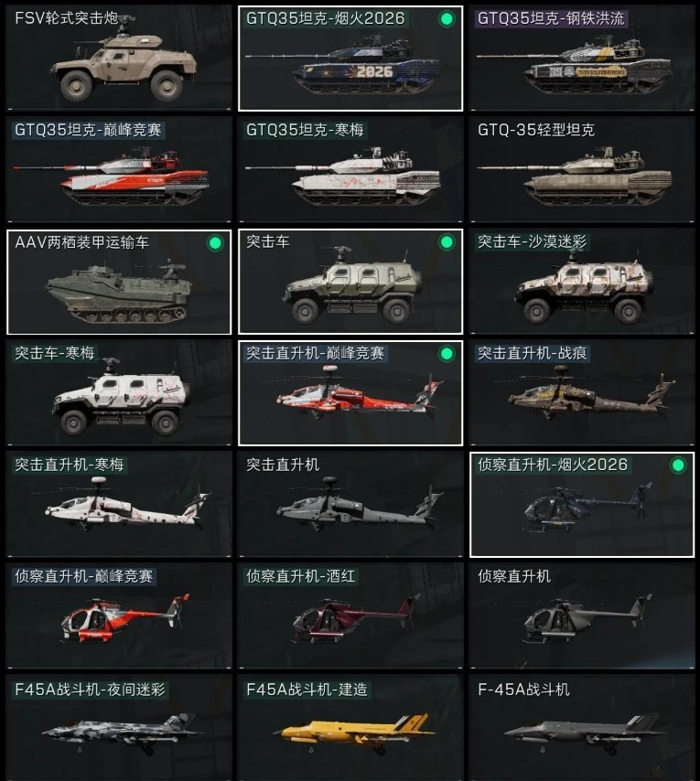The image size is (700, 781).
Task: Click the green indicator on GTQ35坦克-烟火2026
Action: (447, 19)
